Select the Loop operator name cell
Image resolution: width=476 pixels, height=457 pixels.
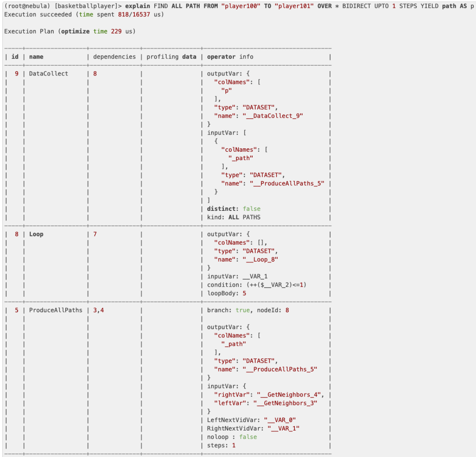click(36, 234)
